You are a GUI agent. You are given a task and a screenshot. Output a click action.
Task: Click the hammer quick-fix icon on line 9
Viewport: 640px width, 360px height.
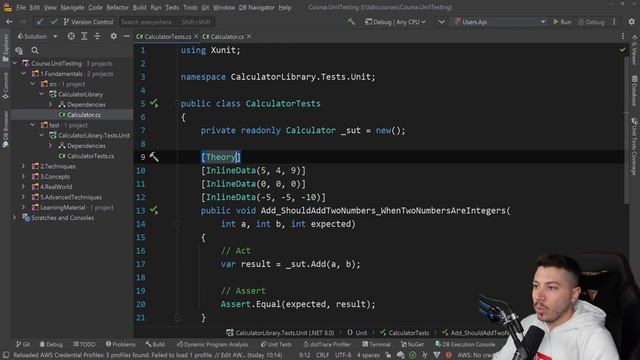(154, 157)
